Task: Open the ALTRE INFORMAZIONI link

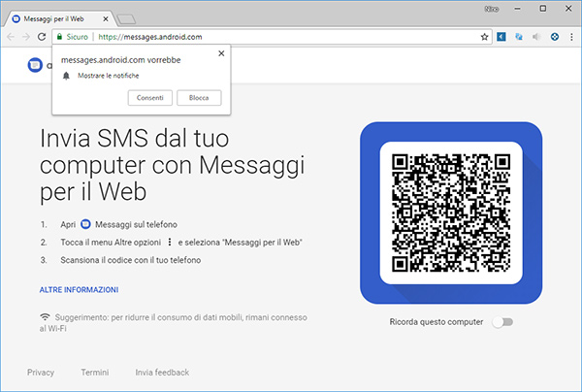Action: coord(80,289)
